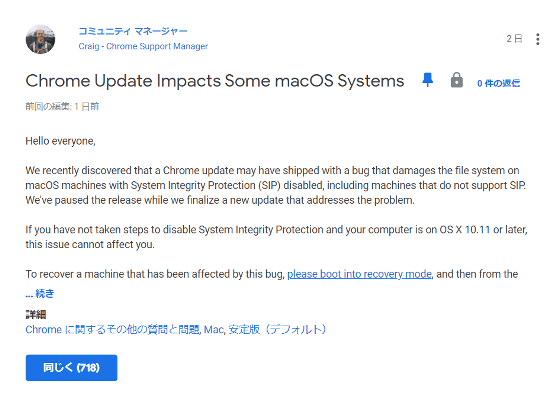This screenshot has width=560, height=398.
Task: Click the paragraph mentioning OS X 10.11 or later
Action: [x=276, y=237]
